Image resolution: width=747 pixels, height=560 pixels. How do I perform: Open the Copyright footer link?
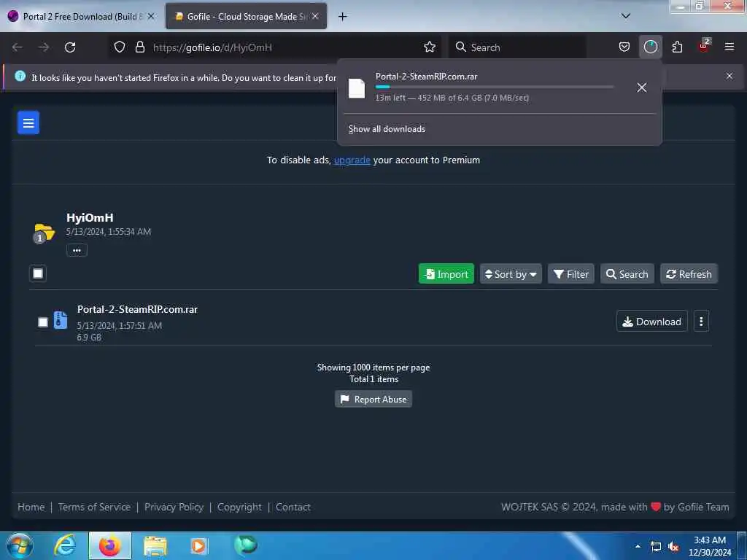pos(239,507)
